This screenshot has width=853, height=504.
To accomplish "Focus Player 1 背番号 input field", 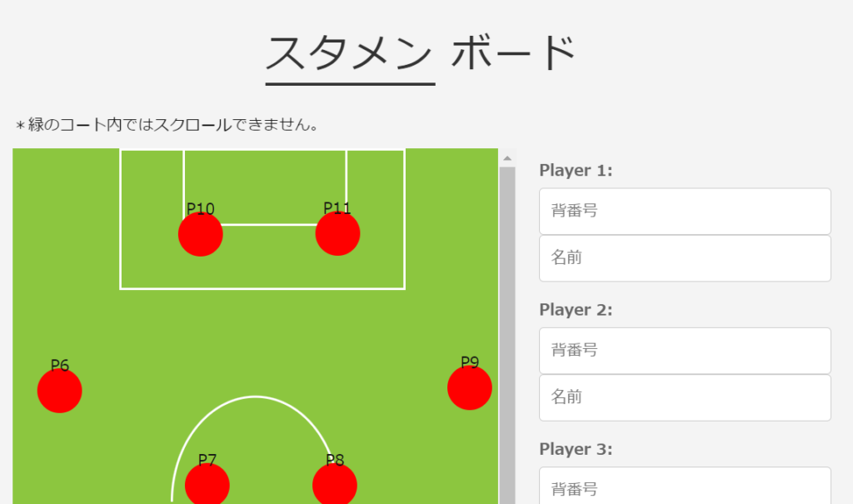I will click(x=685, y=211).
